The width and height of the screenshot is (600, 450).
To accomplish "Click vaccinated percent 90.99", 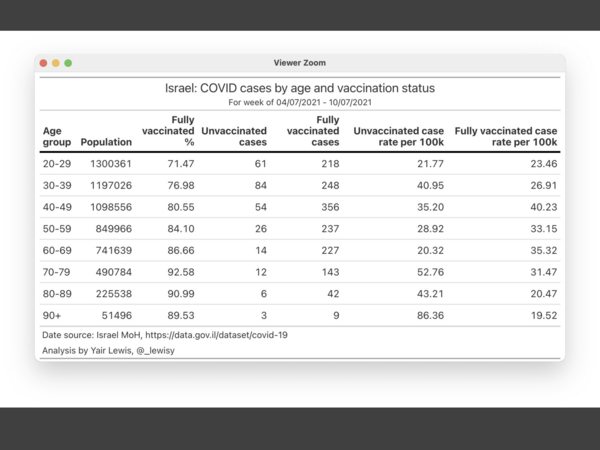I will pyautogui.click(x=181, y=294).
